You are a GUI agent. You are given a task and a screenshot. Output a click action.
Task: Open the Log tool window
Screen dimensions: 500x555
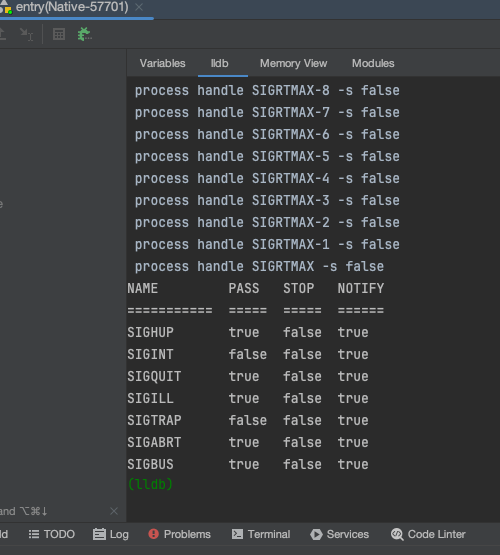coord(111,534)
